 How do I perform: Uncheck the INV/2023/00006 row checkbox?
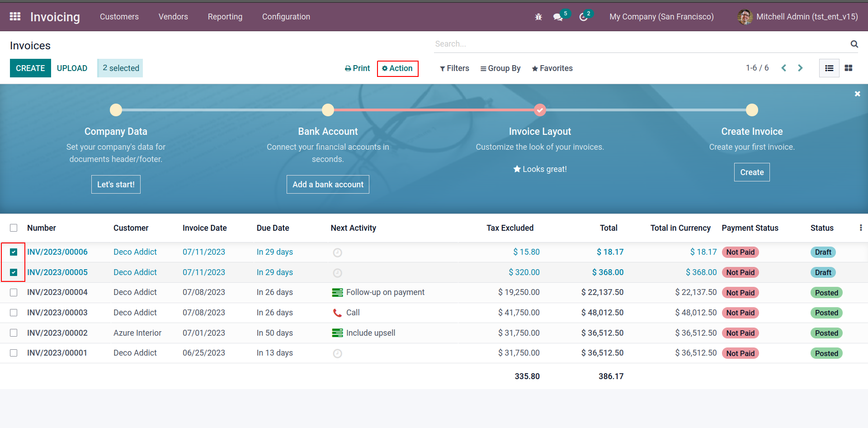(x=14, y=252)
